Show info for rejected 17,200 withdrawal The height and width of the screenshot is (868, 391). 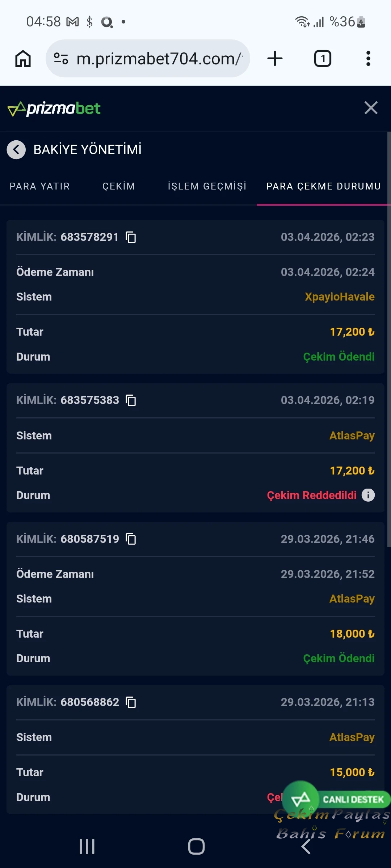click(368, 495)
